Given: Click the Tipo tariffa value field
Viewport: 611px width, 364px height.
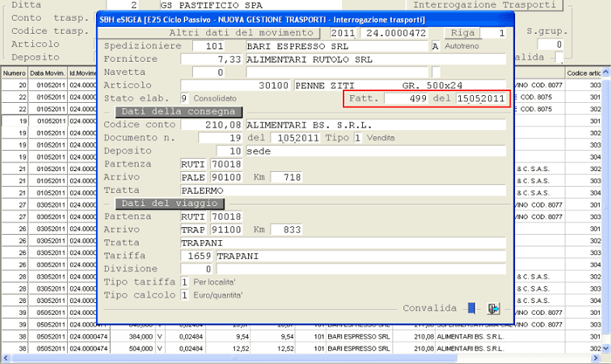Looking at the screenshot, I should click(x=185, y=283).
